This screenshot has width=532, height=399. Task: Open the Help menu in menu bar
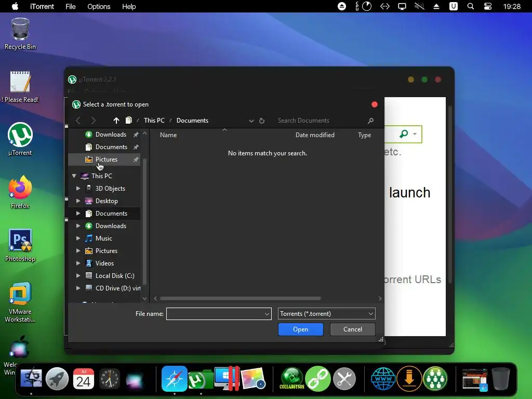[129, 6]
